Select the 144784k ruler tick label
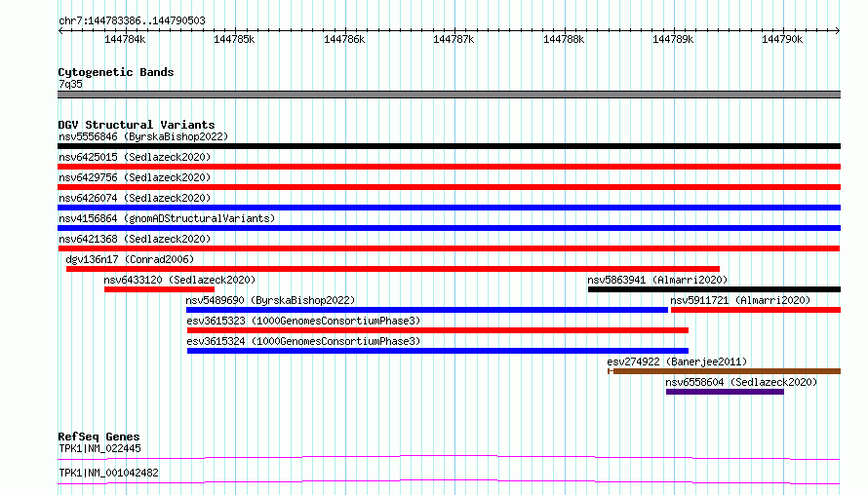 coord(125,39)
